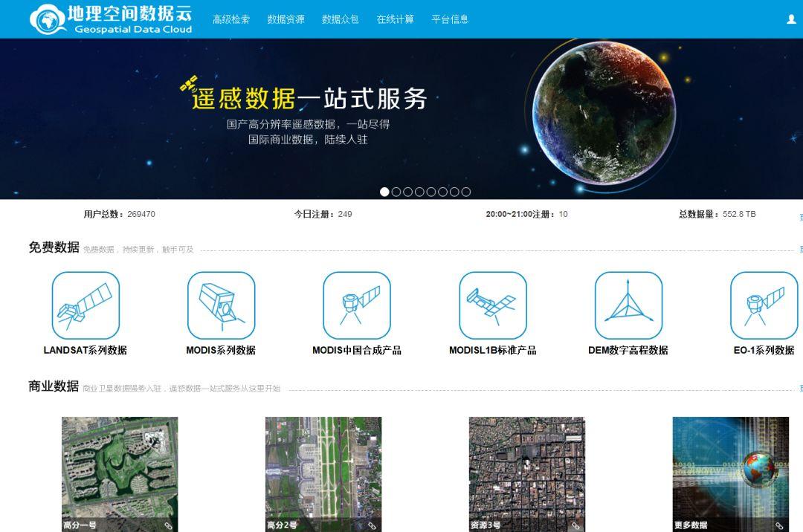The height and width of the screenshot is (532, 803).
Task: Click link icon on 更多数据 thumbnail
Action: click(779, 525)
